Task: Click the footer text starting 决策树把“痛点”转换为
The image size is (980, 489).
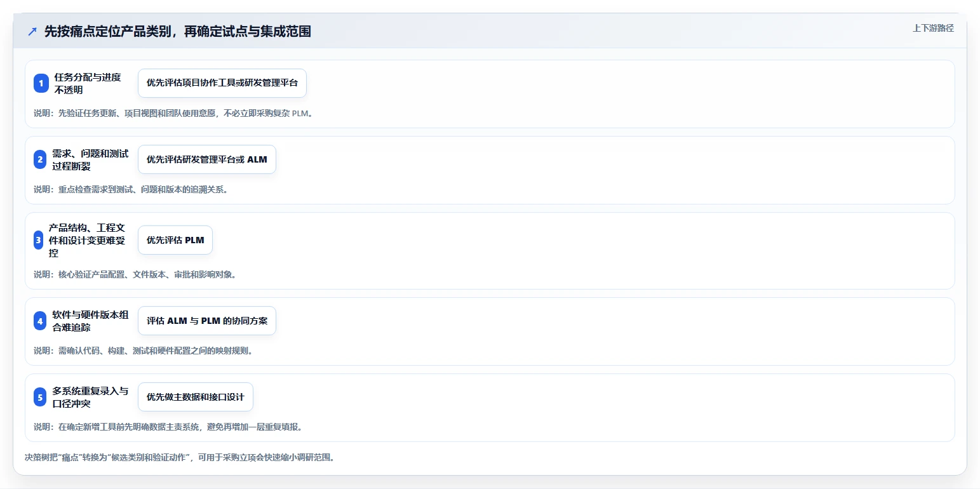Action: coord(180,457)
